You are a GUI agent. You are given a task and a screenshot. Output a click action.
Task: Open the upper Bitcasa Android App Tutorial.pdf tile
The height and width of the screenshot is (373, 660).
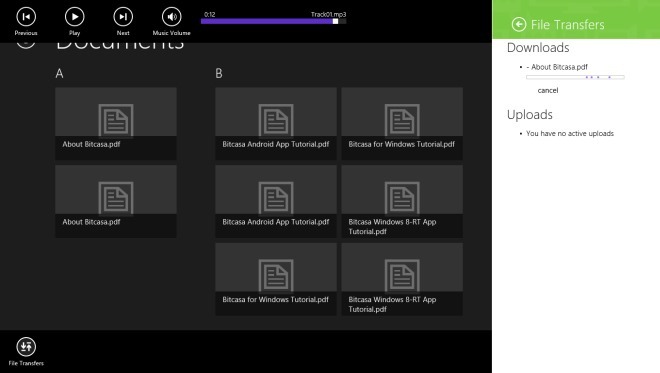tap(276, 123)
